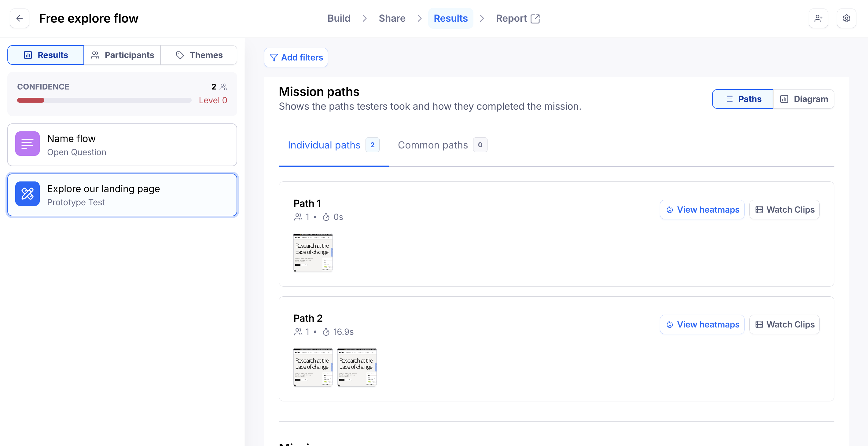Click the Confidence level progress bar

(x=104, y=100)
